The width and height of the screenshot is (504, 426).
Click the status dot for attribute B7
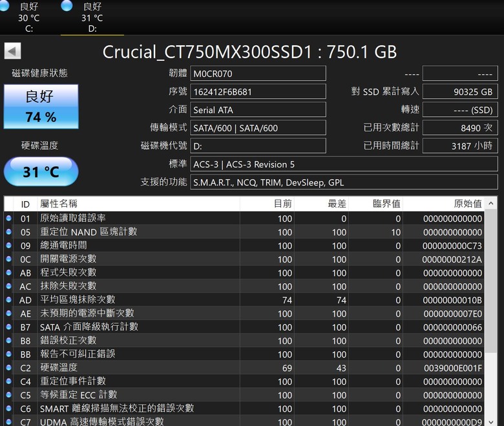(x=8, y=326)
